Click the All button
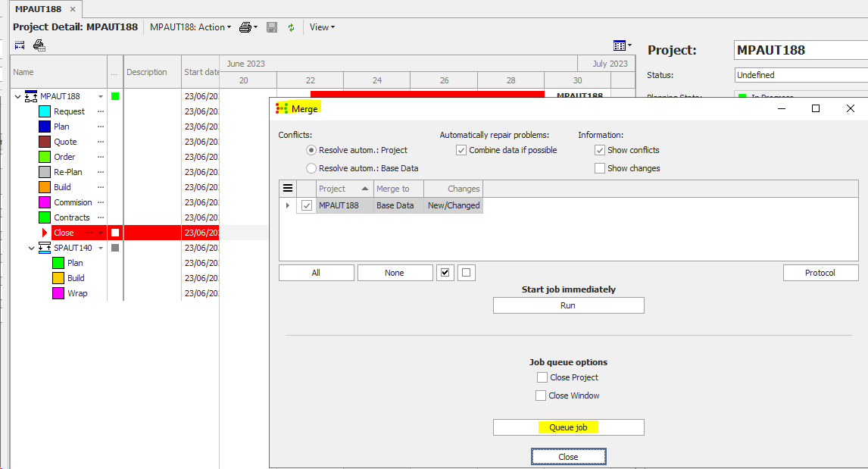Image resolution: width=868 pixels, height=469 pixels. pos(316,273)
